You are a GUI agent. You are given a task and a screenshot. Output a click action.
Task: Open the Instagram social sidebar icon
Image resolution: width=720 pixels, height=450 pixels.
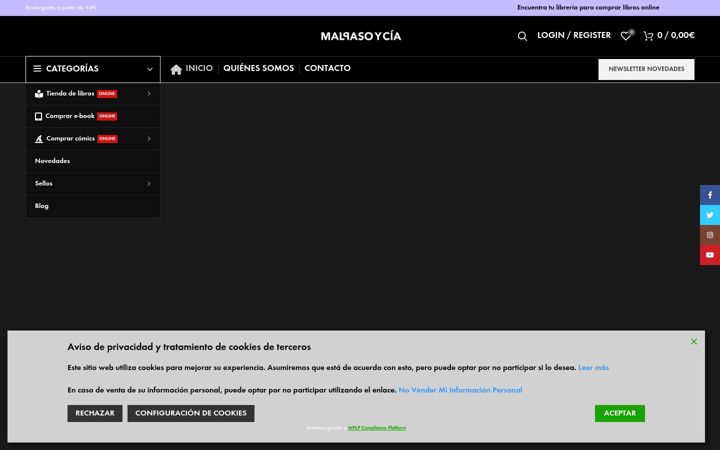[710, 235]
